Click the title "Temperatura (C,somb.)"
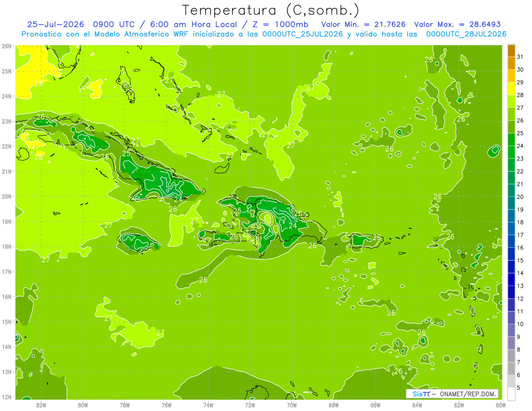This screenshot has height=411, width=532. [x=271, y=10]
